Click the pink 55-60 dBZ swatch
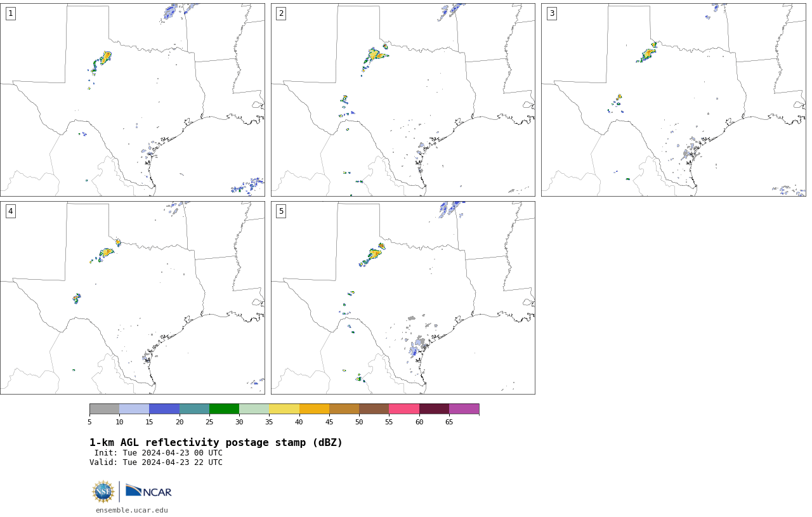The image size is (812, 517). point(404,409)
